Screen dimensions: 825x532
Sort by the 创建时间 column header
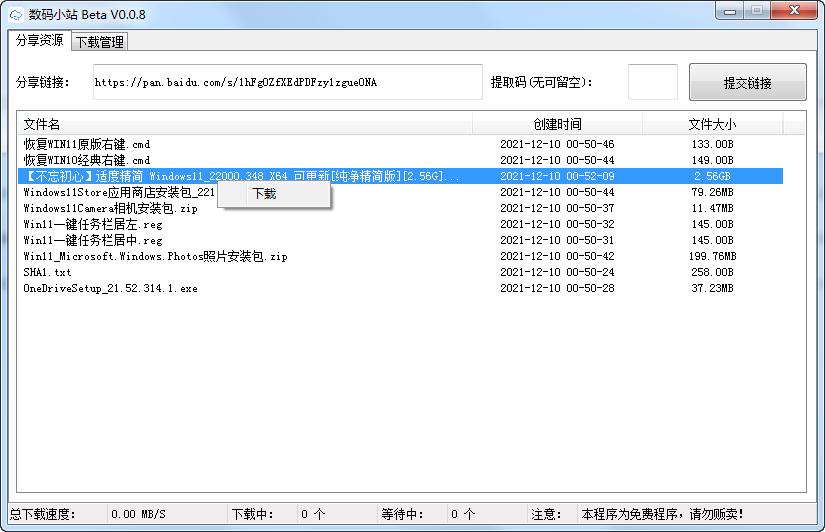(x=557, y=124)
